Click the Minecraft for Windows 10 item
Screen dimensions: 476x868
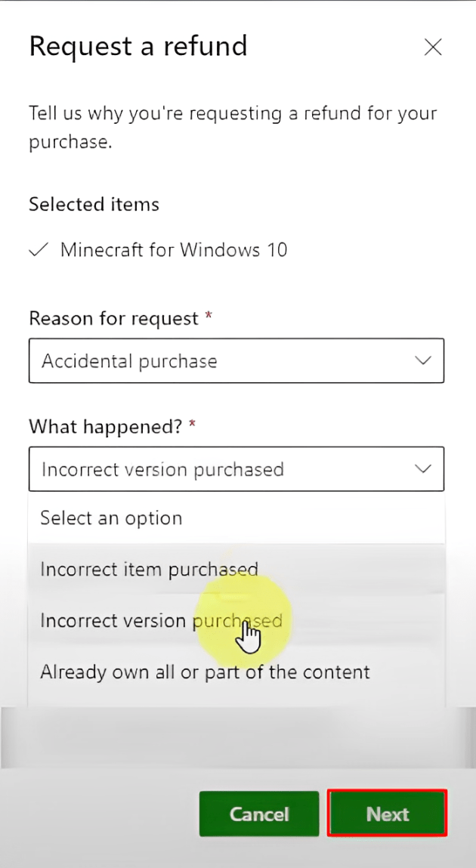pos(174,249)
